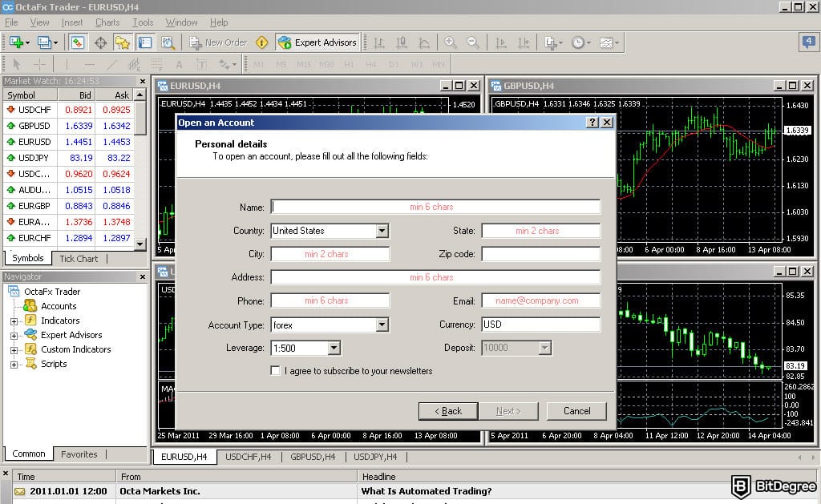
Task: Open the Country dropdown
Action: click(x=382, y=231)
